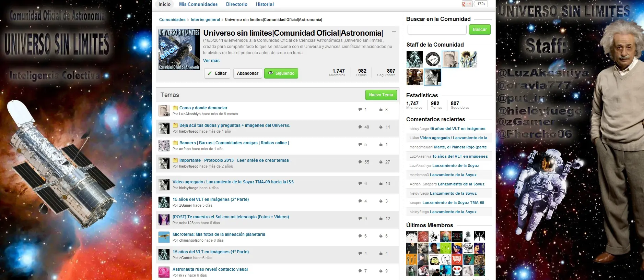Open recent comment Marte, el Planeta Rojo

pyautogui.click(x=460, y=147)
